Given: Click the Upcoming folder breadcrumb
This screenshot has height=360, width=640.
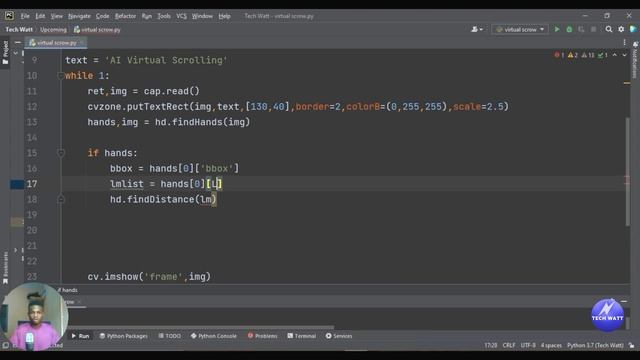Looking at the screenshot, I should tap(53, 30).
